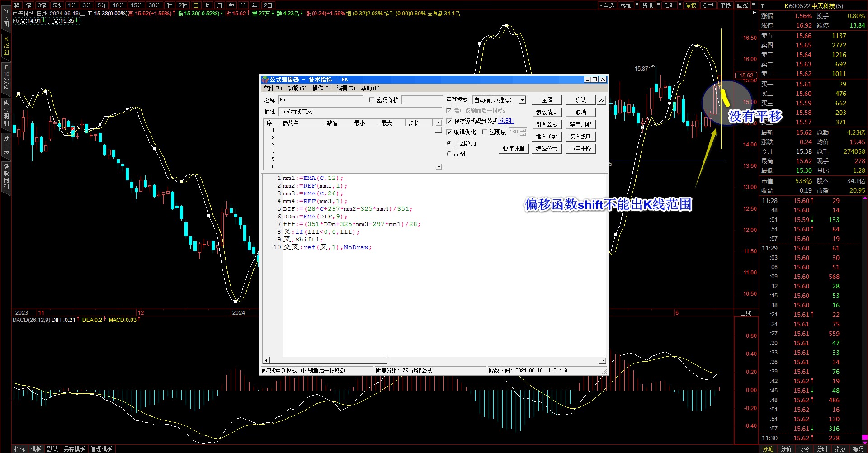Toggle 密码保护 checkbox

pos(372,100)
